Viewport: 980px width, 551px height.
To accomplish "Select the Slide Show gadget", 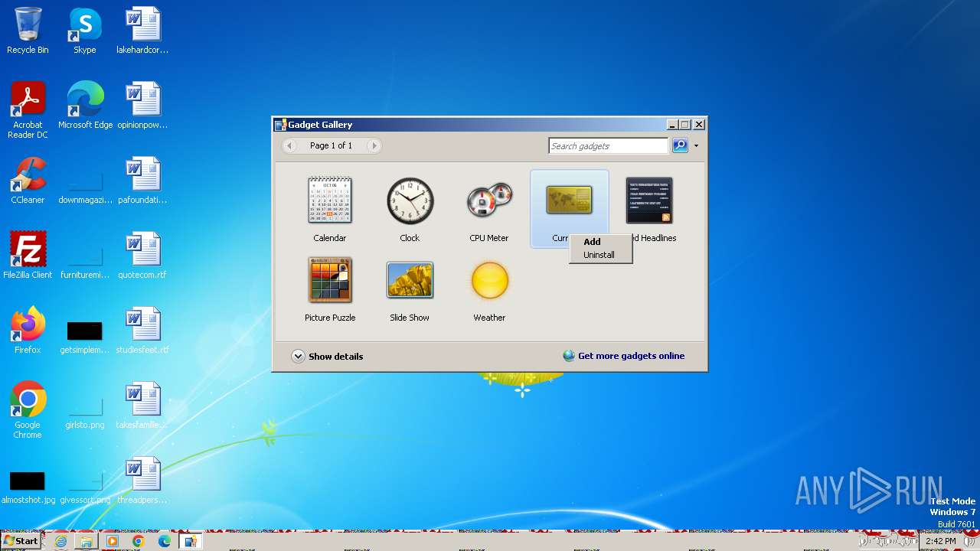I will click(x=410, y=289).
